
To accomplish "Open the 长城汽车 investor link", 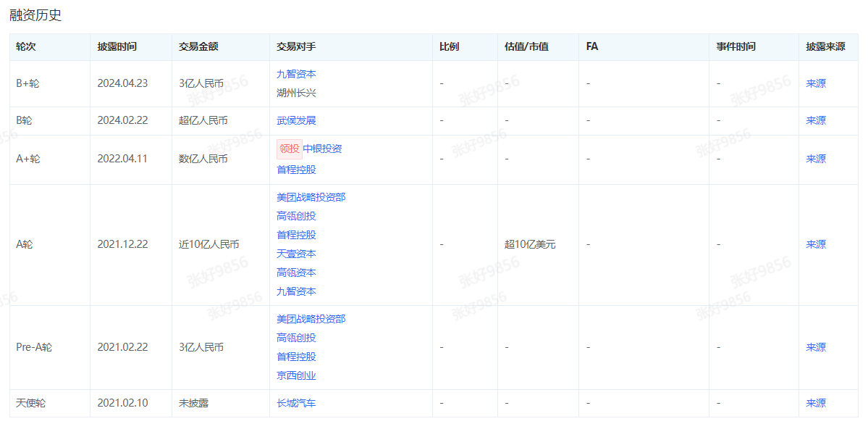I will point(296,403).
